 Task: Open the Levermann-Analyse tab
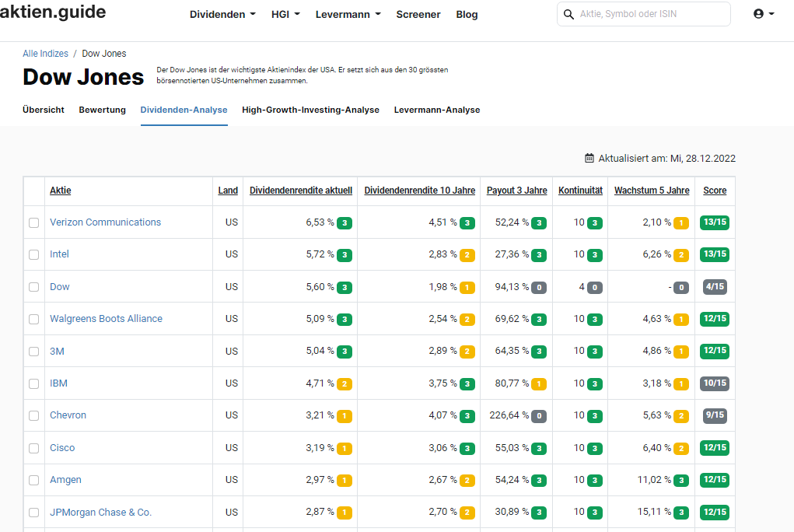tap(437, 110)
